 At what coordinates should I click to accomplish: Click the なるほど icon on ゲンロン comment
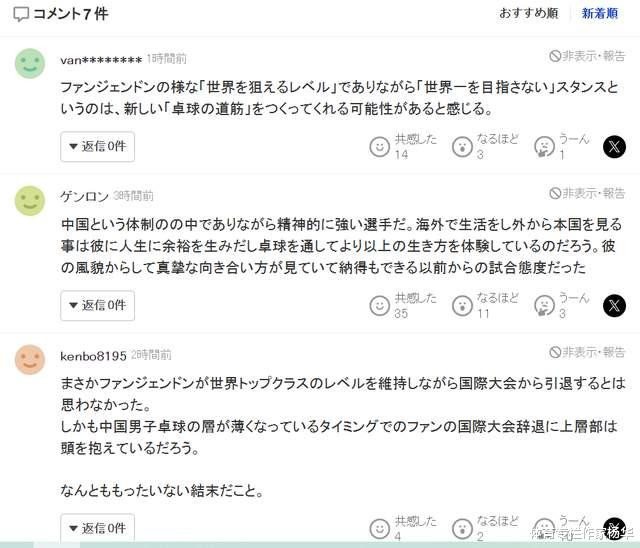[x=462, y=305]
